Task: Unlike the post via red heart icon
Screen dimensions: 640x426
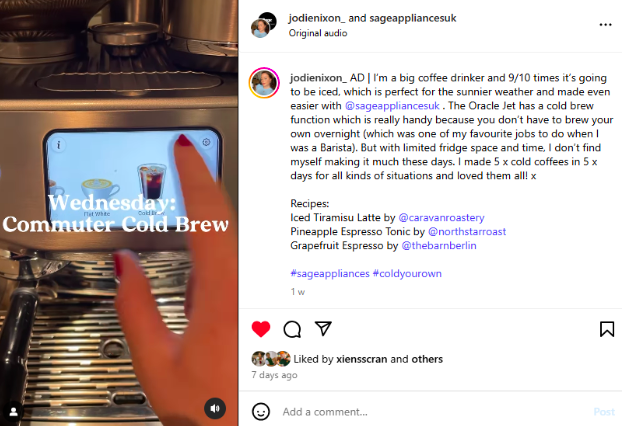Action: 261,329
